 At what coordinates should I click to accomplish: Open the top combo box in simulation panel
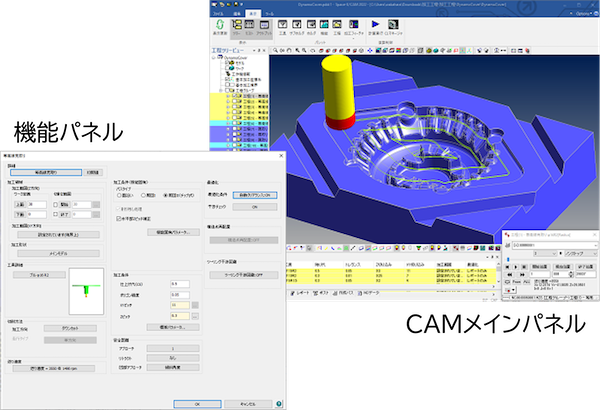pyautogui.click(x=554, y=245)
